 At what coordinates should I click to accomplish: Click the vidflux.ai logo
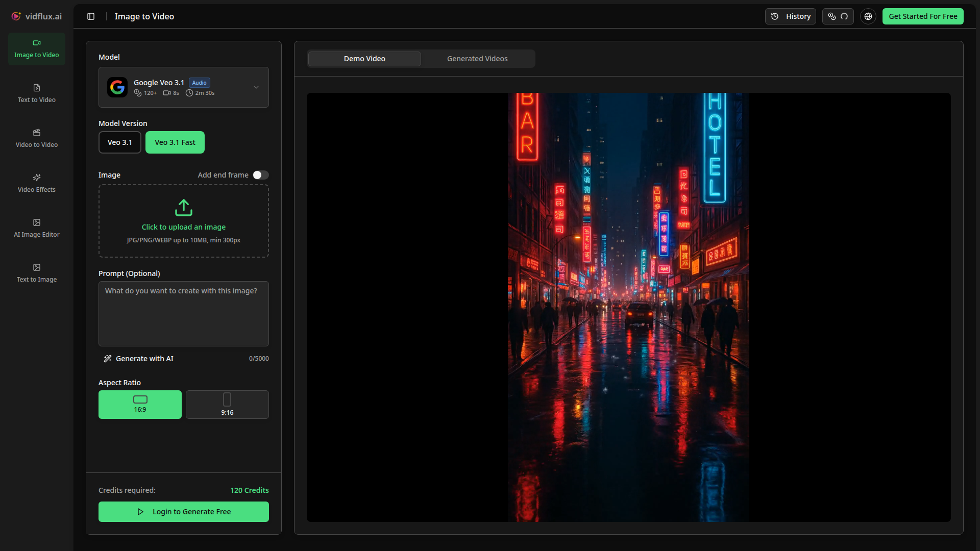pos(36,16)
